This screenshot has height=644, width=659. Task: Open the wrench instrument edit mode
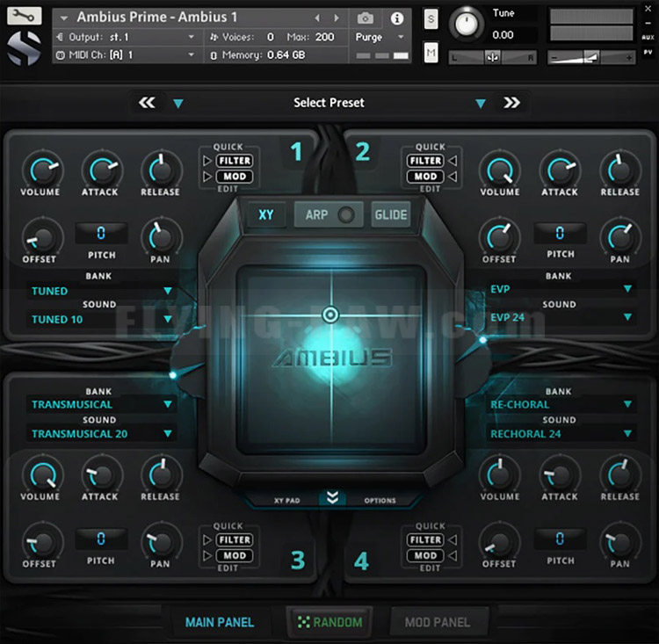(x=24, y=16)
